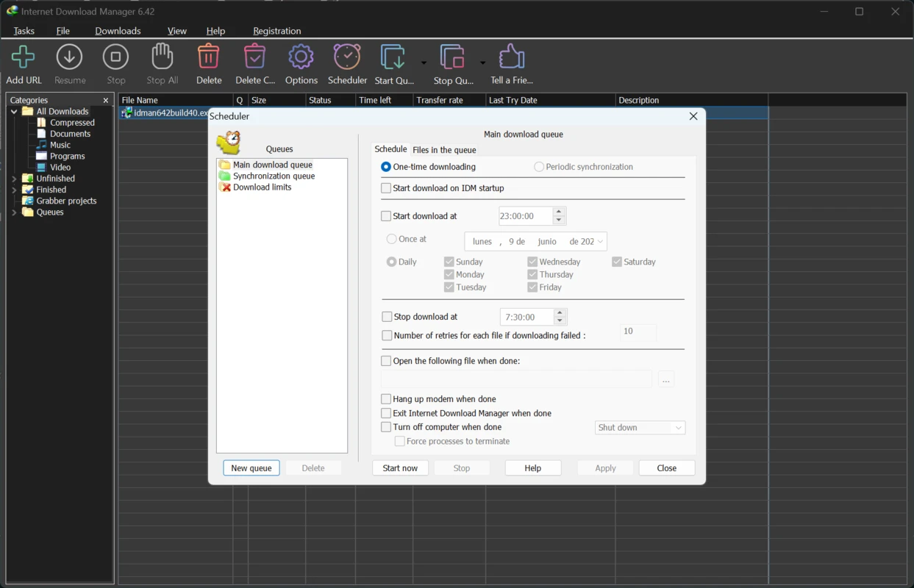The height and width of the screenshot is (588, 914).
Task: Toggle the Saturday checkbox
Action: 617,262
